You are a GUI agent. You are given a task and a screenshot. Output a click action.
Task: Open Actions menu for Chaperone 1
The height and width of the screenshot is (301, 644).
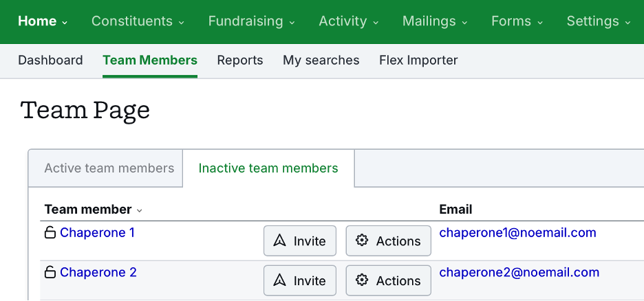coord(388,241)
